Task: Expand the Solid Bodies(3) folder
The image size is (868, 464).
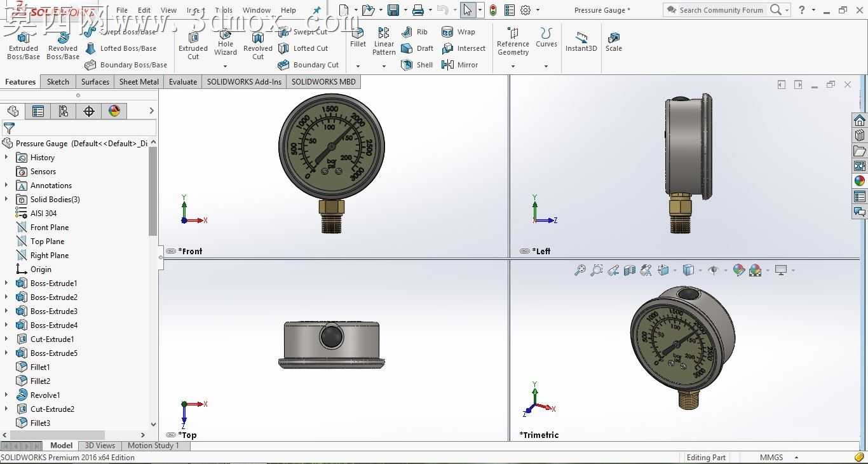Action: pos(6,200)
